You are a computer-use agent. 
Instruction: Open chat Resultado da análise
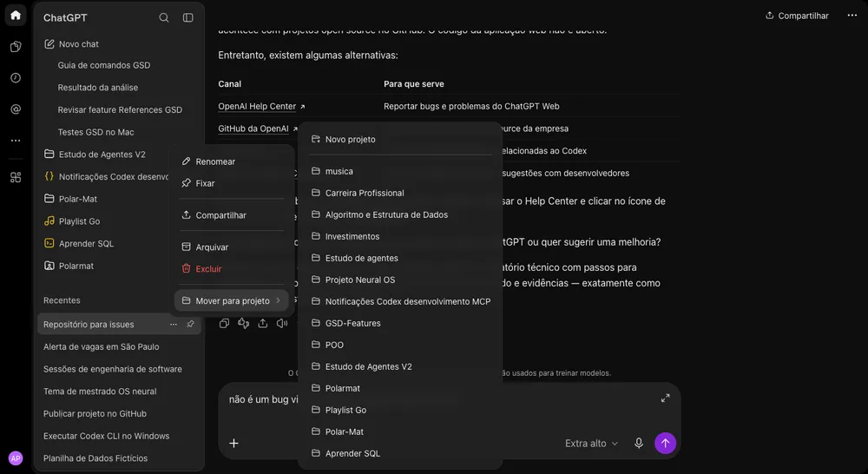(x=98, y=88)
